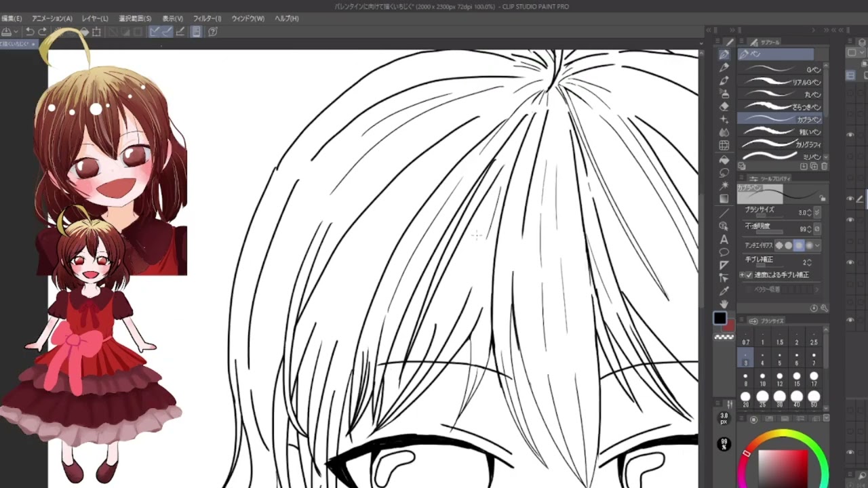Select the Hand move tool

click(724, 304)
